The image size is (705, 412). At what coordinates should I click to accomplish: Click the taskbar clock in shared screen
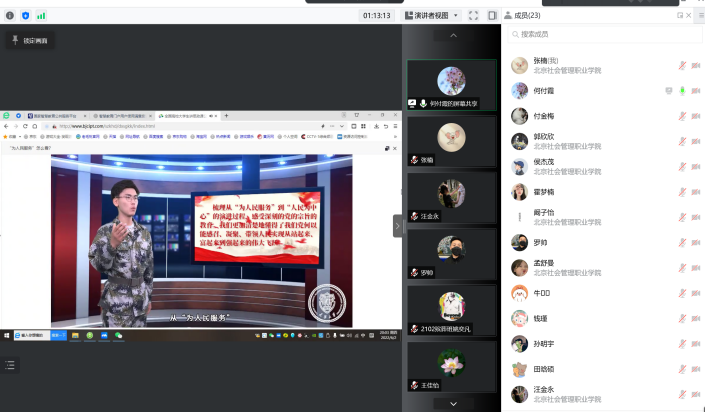388,335
